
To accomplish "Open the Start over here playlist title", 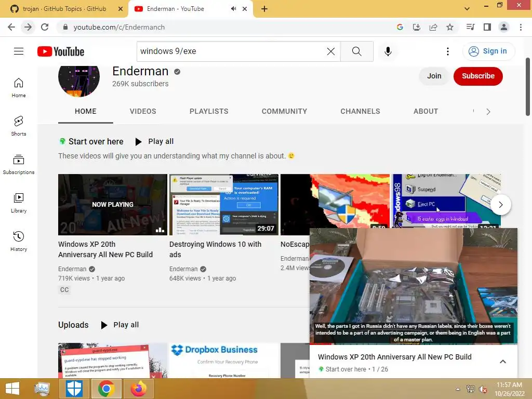I will click(x=96, y=141).
